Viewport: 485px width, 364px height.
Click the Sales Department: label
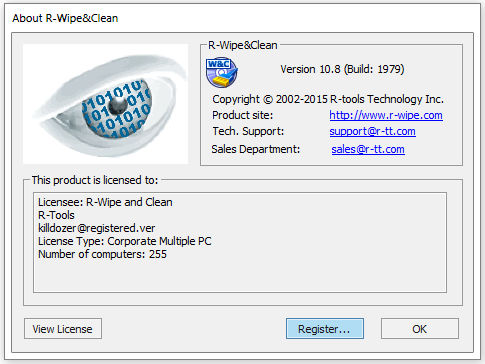pyautogui.click(x=256, y=149)
